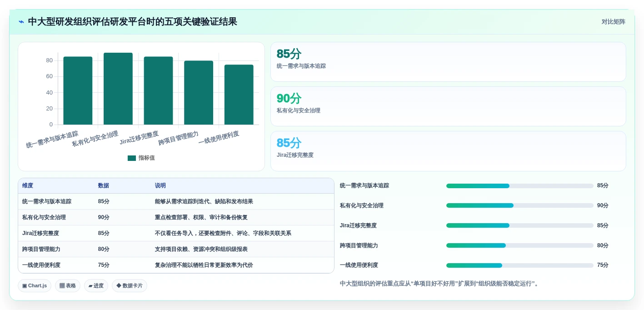Click the page title 中大型研发组织评估研发平台

pos(133,22)
